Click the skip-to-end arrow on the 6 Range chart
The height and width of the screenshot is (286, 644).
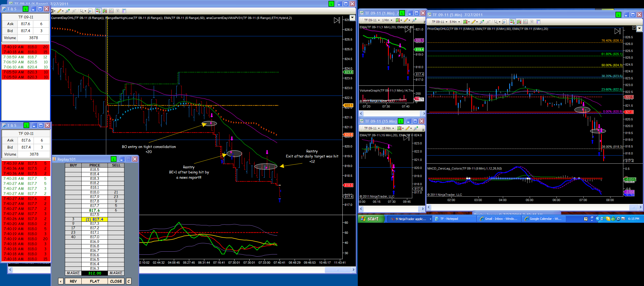(337, 20)
